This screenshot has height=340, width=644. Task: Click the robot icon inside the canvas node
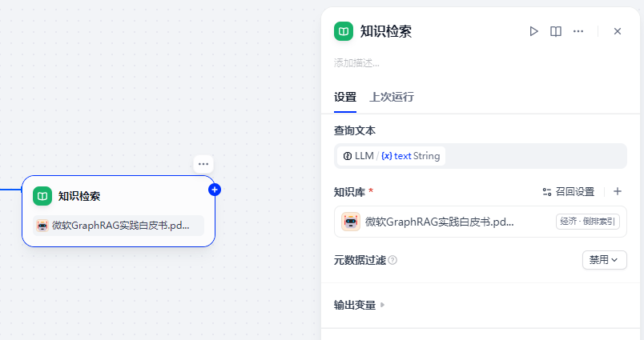click(42, 225)
